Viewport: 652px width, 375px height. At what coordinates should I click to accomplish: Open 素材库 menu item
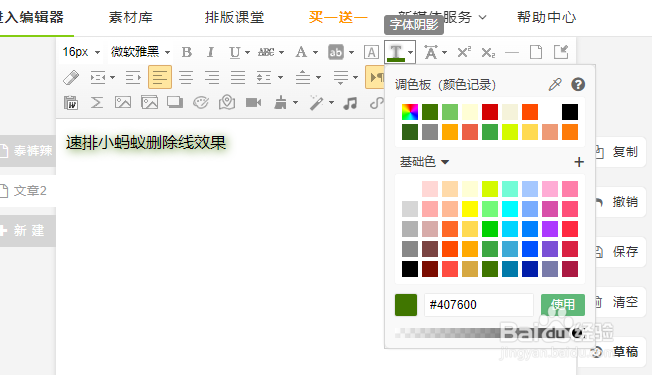[131, 17]
